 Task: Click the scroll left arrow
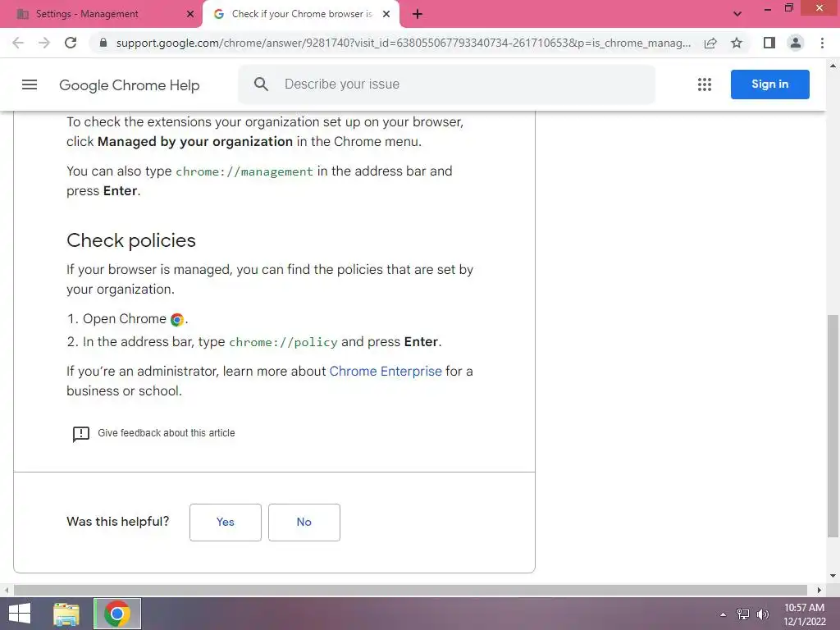pyautogui.click(x=7, y=591)
